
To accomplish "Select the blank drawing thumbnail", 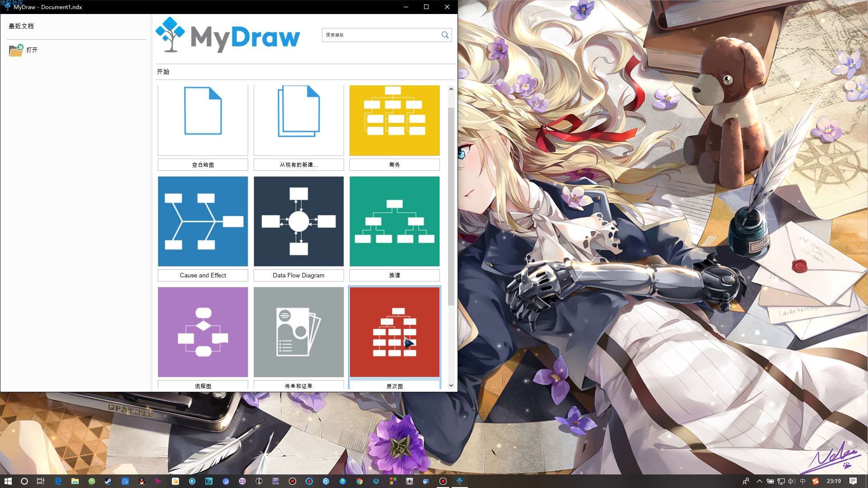I will (203, 120).
